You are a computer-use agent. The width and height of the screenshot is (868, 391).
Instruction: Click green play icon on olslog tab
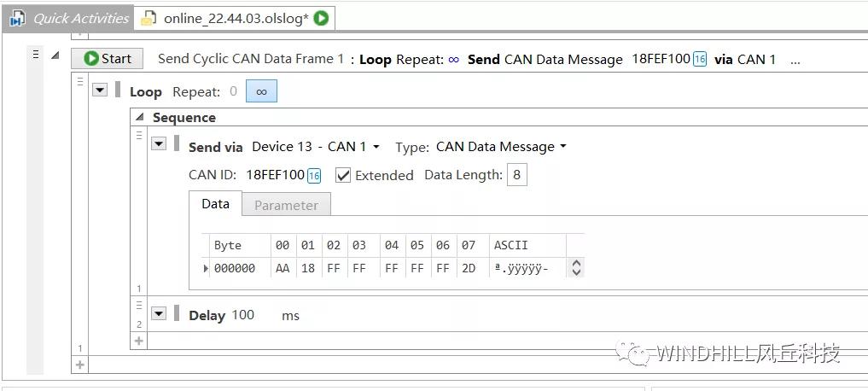pos(322,18)
